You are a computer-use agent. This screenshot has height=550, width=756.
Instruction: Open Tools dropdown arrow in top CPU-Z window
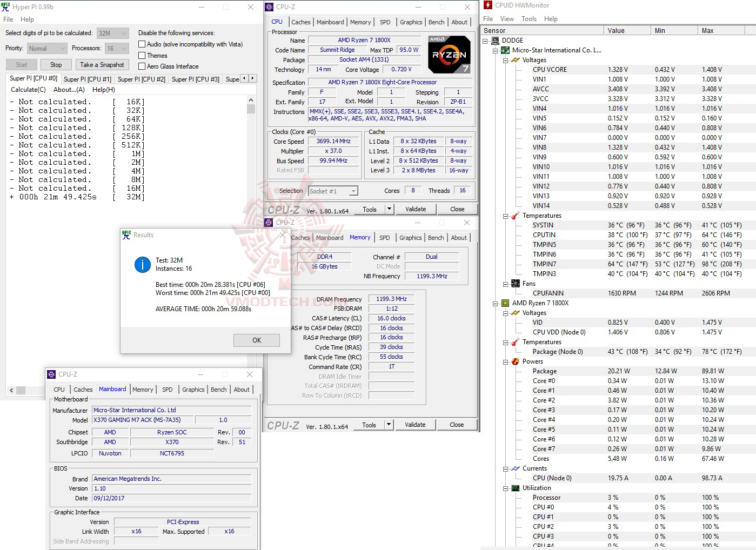coord(389,209)
